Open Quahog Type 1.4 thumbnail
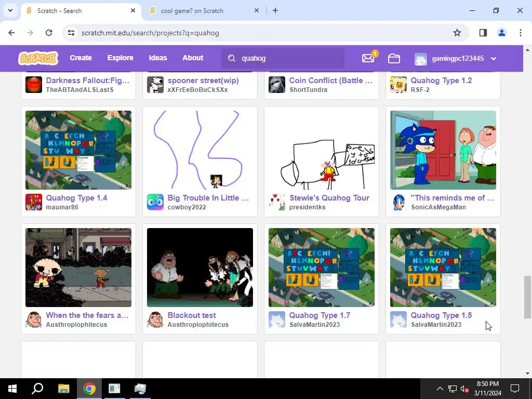 click(x=78, y=150)
